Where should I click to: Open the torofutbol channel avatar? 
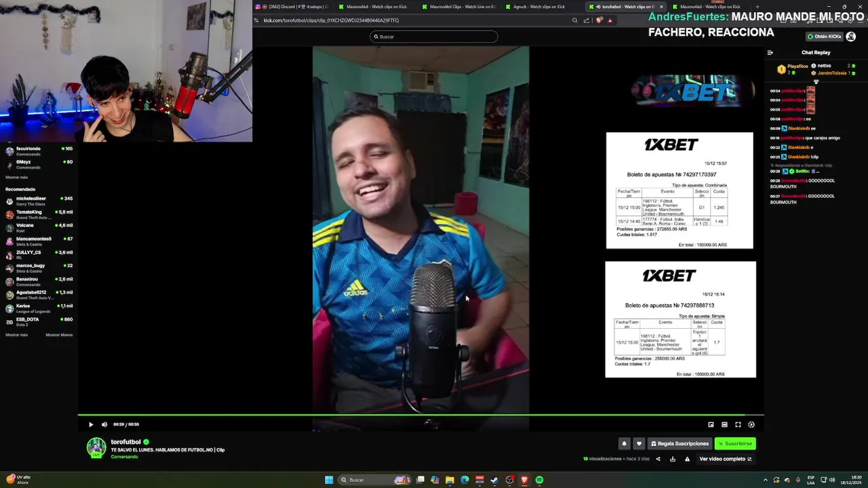[x=96, y=447]
